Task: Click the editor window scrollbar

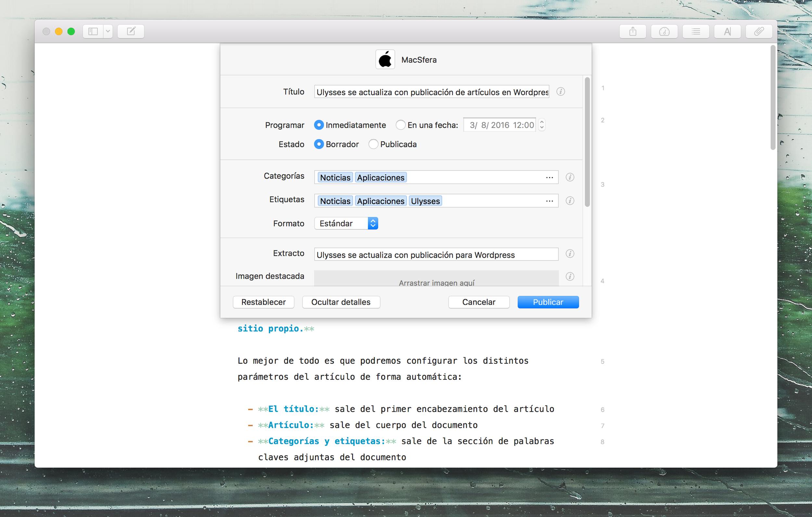Action: [x=773, y=98]
